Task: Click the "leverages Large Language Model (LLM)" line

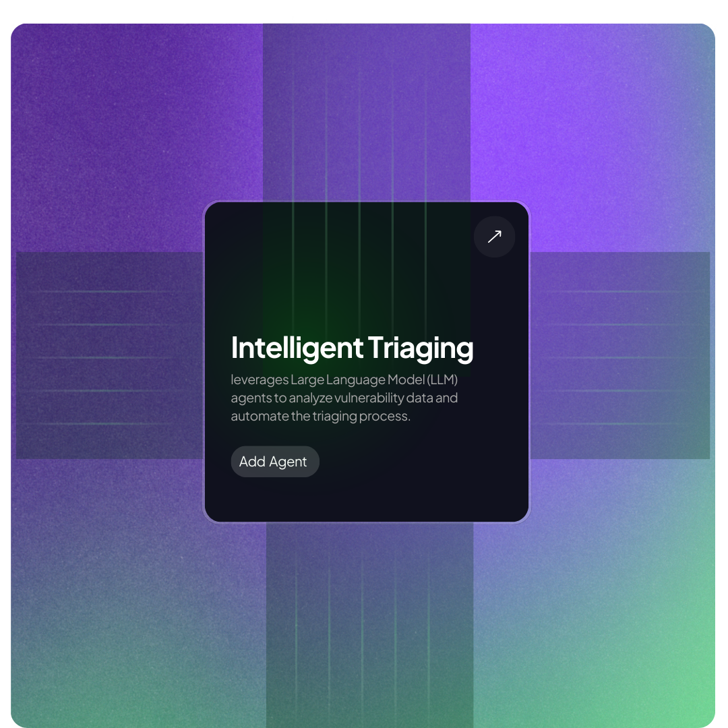Action: coord(344,380)
